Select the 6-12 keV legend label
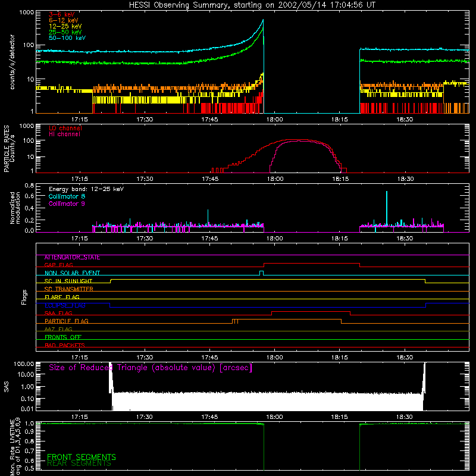 click(64, 20)
